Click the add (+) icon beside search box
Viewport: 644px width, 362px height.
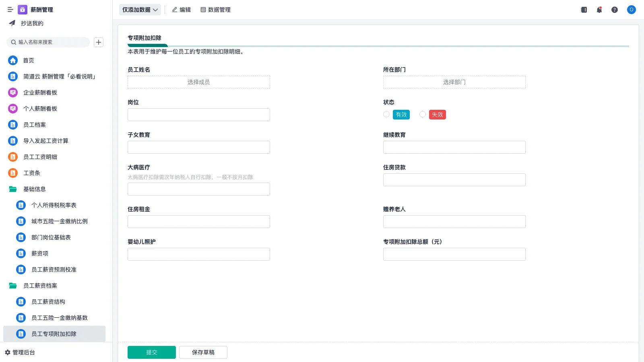(99, 42)
